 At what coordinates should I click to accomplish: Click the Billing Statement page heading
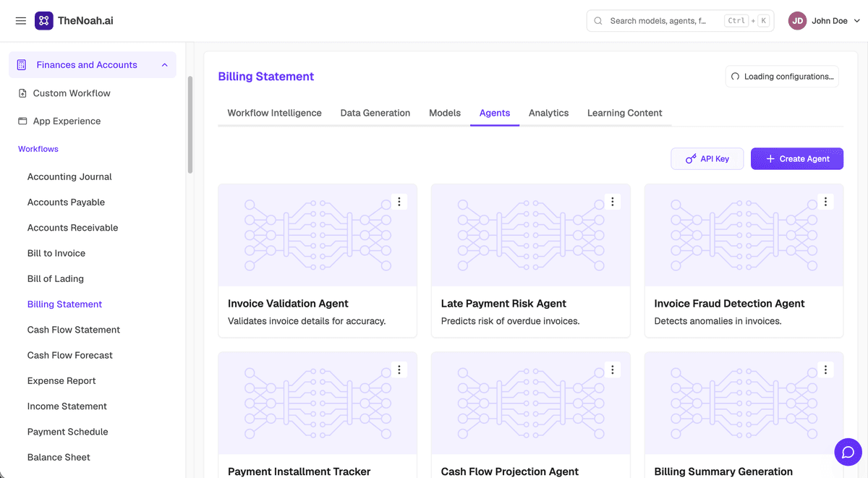coord(266,77)
